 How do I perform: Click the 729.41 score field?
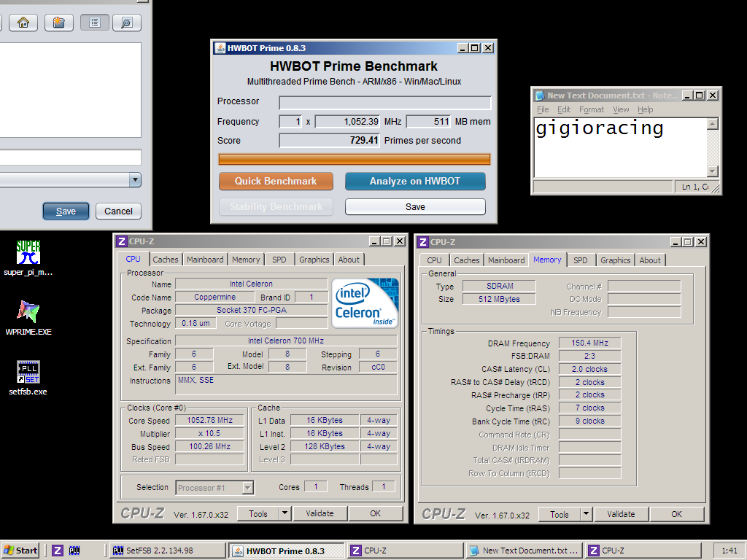tap(329, 141)
